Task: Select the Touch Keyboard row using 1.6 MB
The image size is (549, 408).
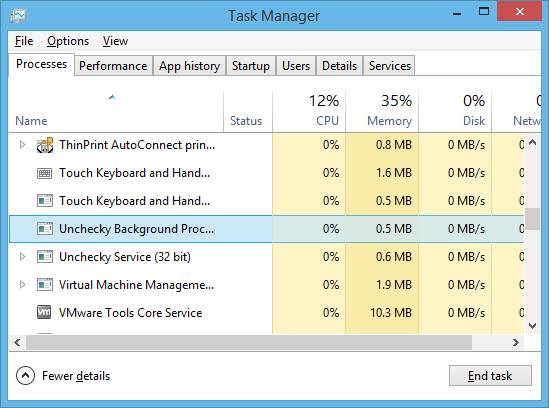Action: (x=134, y=173)
